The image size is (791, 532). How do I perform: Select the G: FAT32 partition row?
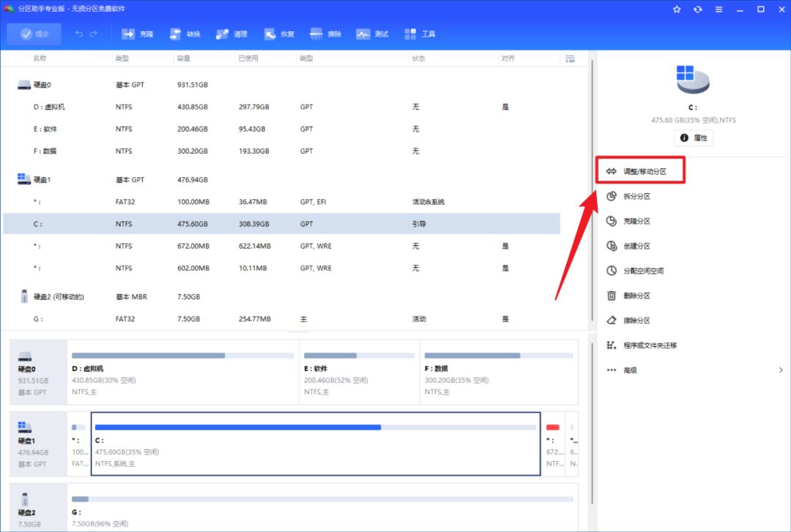281,319
